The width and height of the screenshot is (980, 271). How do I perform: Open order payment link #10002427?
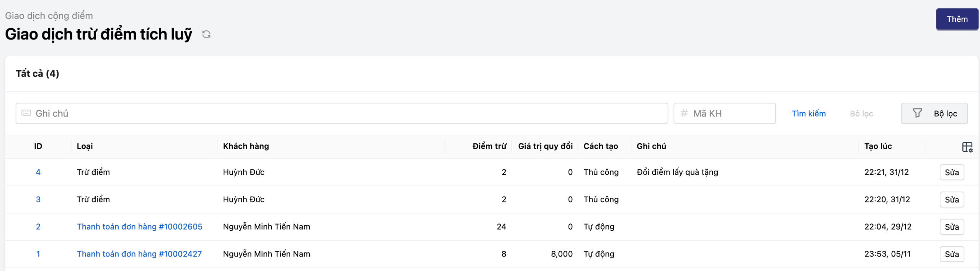pos(139,254)
